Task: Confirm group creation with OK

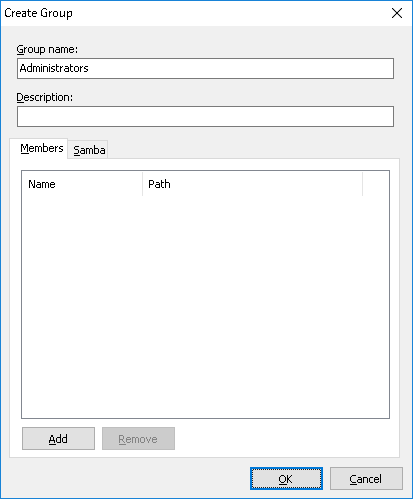Action: click(x=286, y=479)
